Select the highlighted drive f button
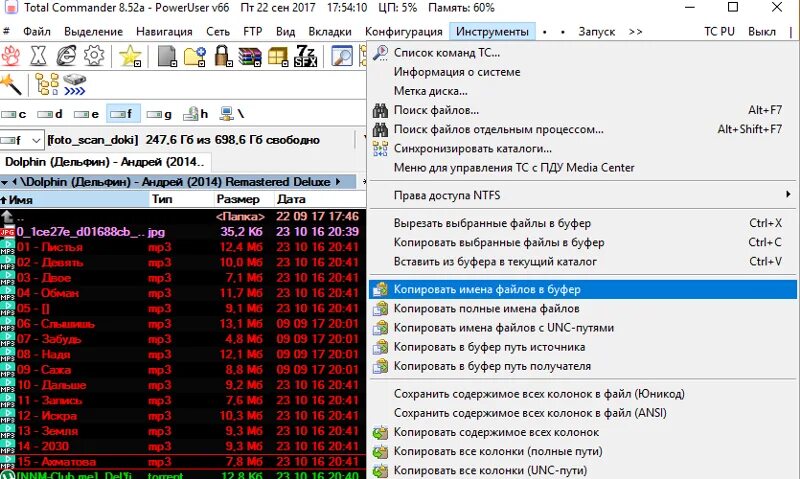The width and height of the screenshot is (800, 479). point(123,114)
